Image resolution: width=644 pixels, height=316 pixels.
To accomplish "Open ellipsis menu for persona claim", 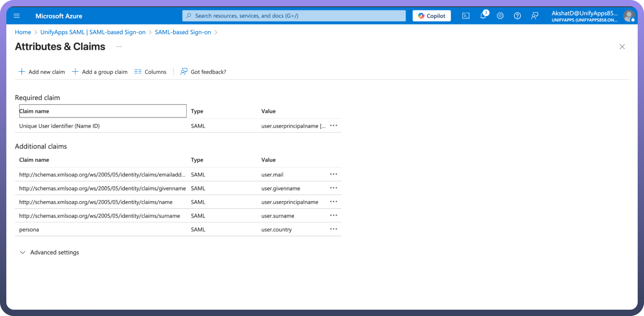I will (x=333, y=229).
